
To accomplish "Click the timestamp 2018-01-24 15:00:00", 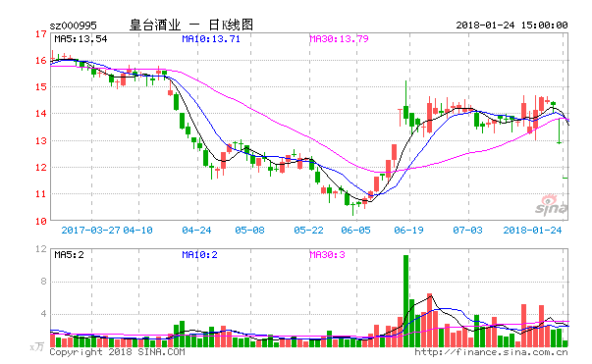I will pos(511,26).
